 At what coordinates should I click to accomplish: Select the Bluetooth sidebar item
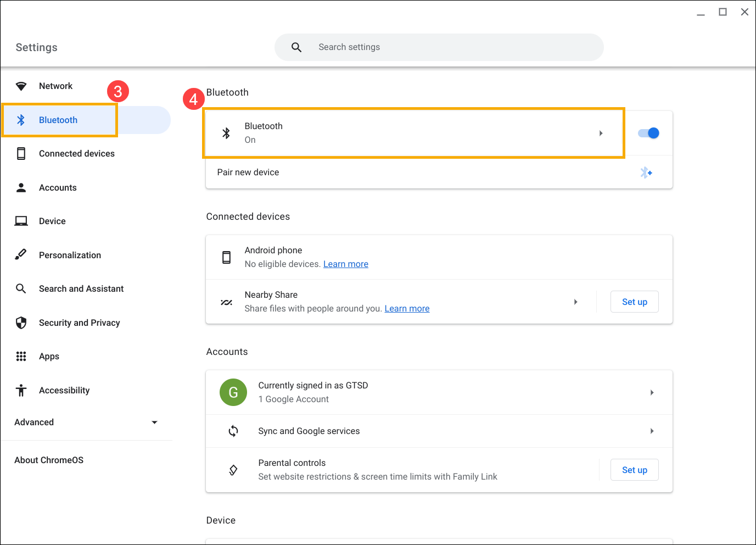coord(86,120)
